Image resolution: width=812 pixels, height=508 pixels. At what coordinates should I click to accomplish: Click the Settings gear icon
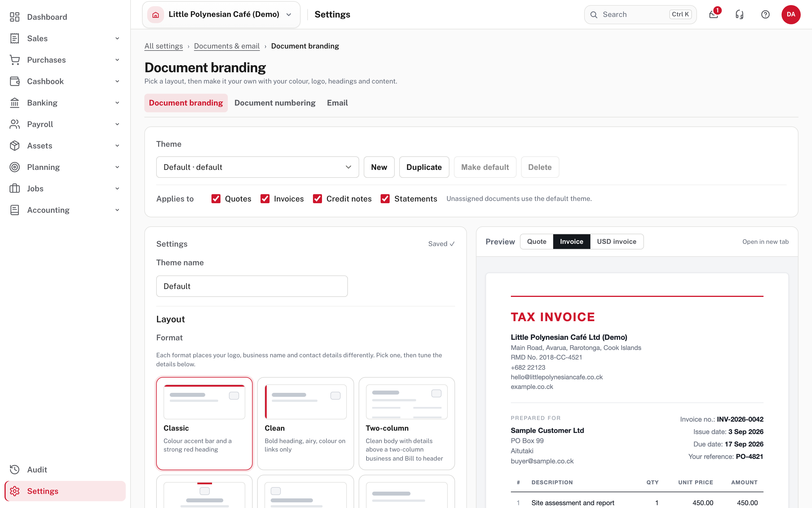(x=14, y=491)
